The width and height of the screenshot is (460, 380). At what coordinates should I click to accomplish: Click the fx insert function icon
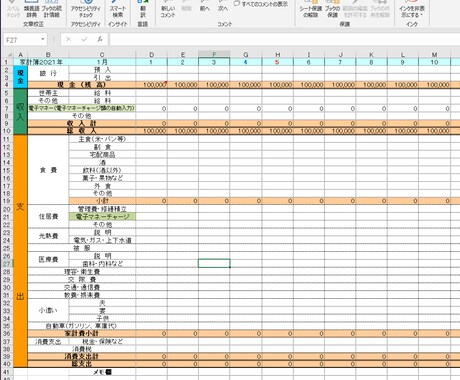[100, 39]
